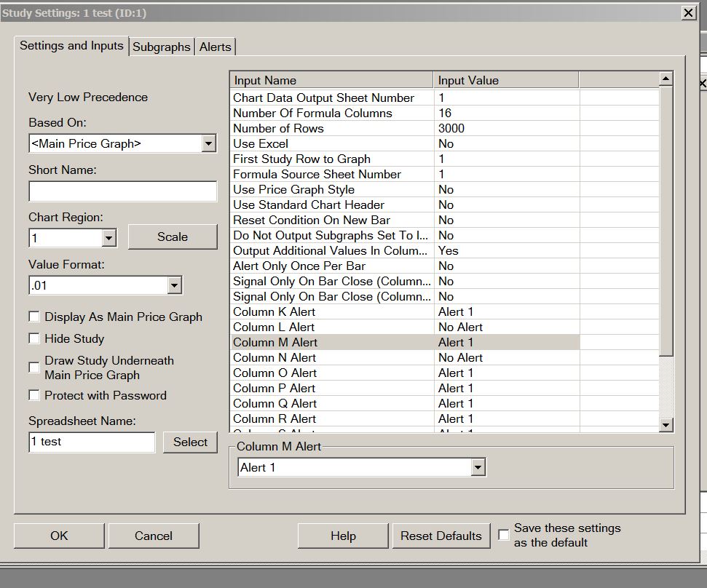Click the Spreadsheet Name text field
The image size is (707, 588).
pyautogui.click(x=92, y=442)
